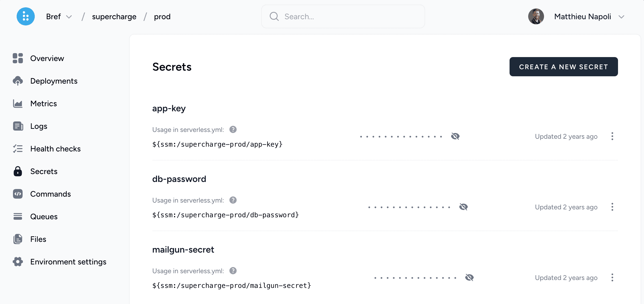Reveal the app-key secret value
Image resolution: width=644 pixels, height=304 pixels.
pyautogui.click(x=455, y=136)
